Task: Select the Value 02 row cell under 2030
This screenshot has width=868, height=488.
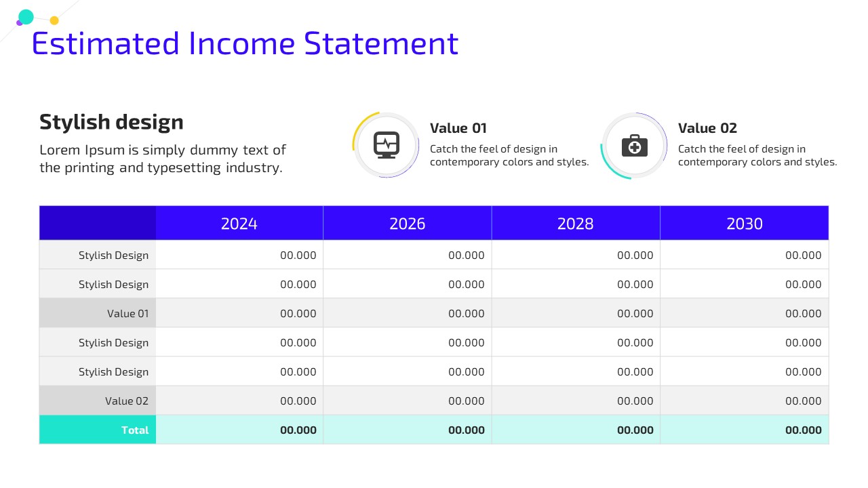Action: (x=745, y=401)
